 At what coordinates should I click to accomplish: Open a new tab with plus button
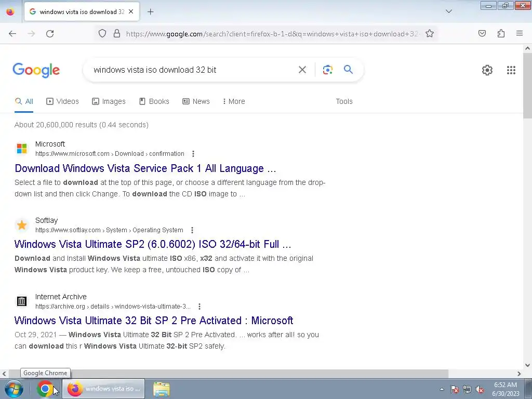(x=150, y=12)
